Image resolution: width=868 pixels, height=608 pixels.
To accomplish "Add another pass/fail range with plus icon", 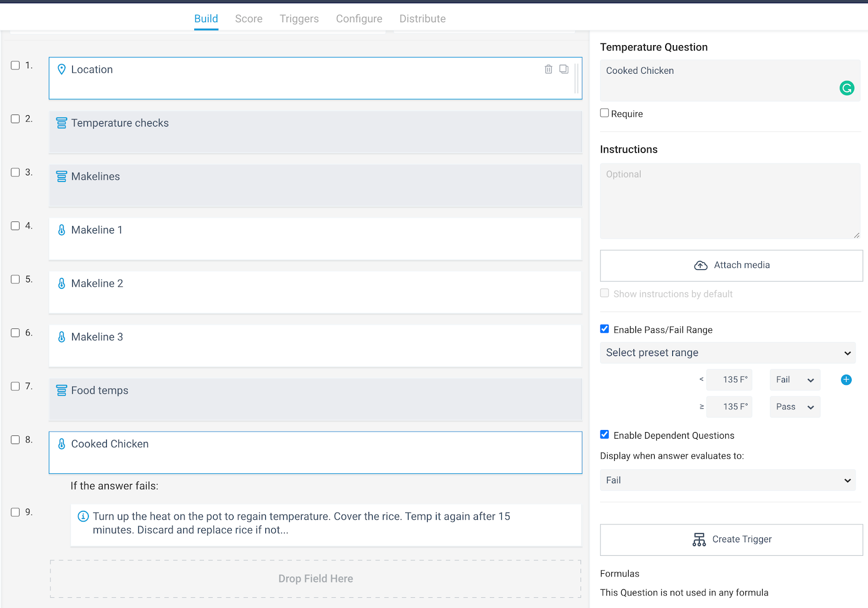I will click(846, 380).
